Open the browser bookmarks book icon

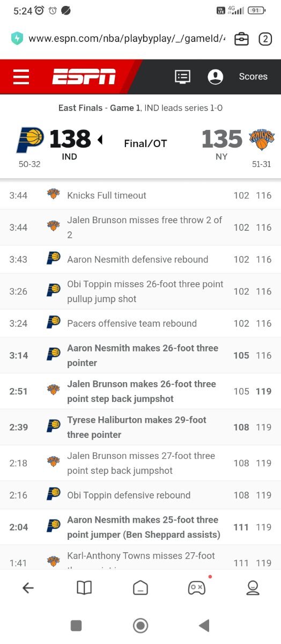(x=84, y=588)
